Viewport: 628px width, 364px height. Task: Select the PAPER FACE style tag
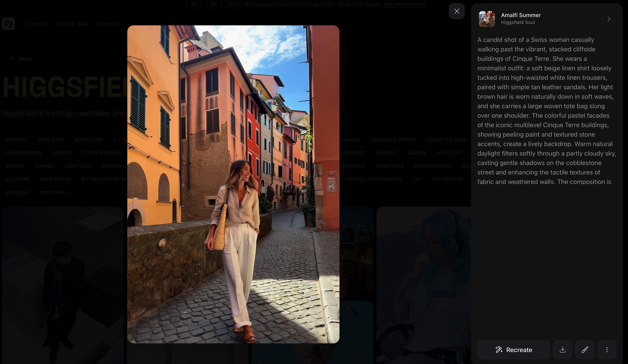[x=389, y=166]
